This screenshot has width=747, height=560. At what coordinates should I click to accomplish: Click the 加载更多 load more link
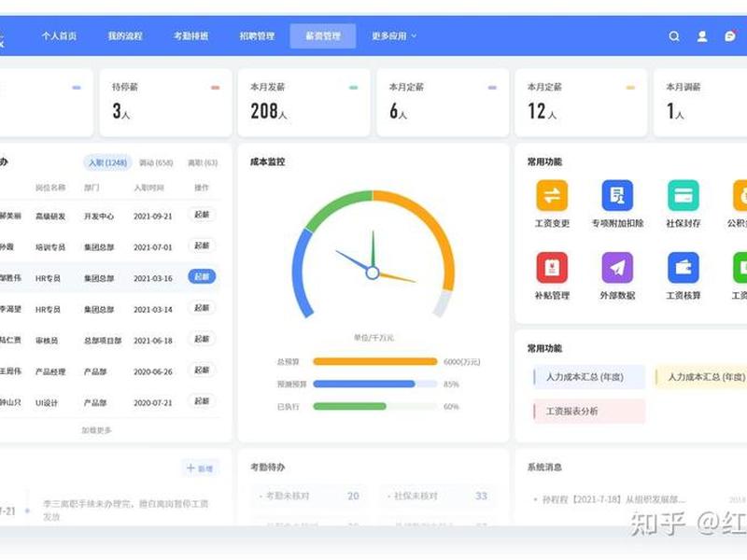[96, 430]
